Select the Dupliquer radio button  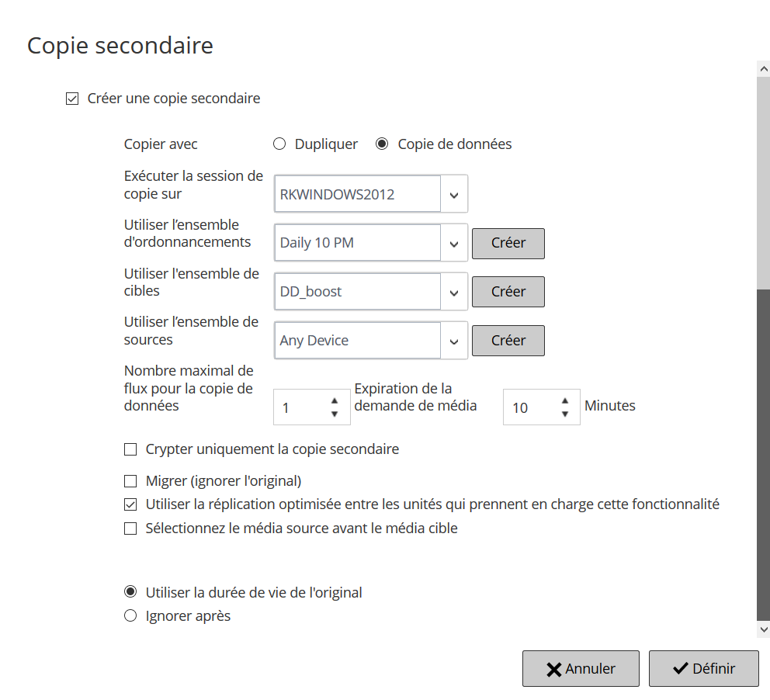[x=279, y=144]
